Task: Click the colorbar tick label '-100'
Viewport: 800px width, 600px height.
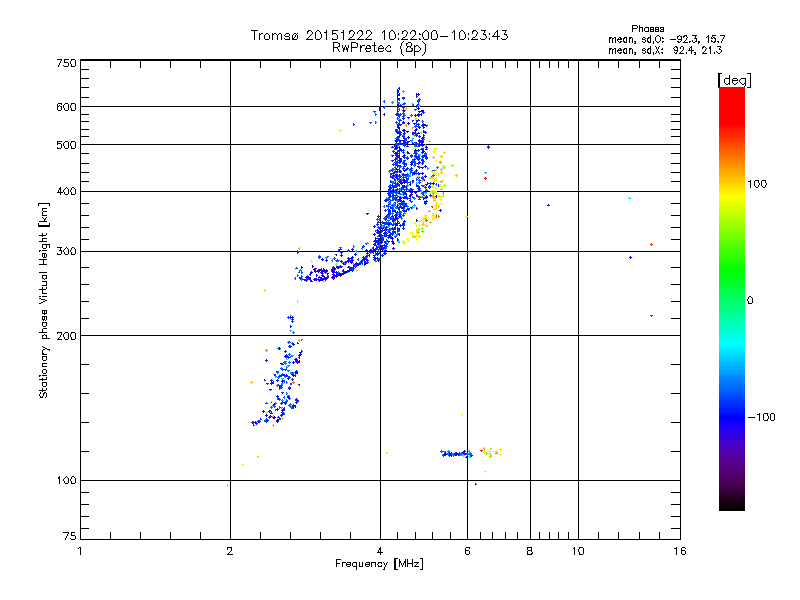Action: click(x=761, y=417)
